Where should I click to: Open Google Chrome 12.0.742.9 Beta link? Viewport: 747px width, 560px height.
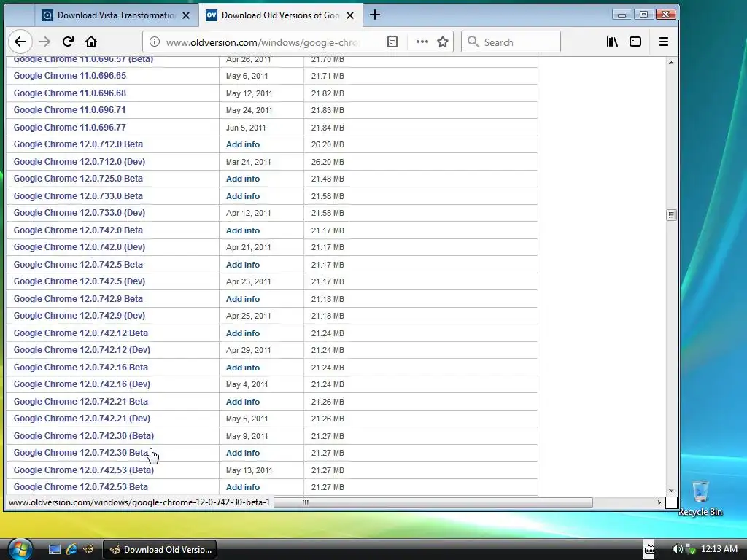point(78,298)
